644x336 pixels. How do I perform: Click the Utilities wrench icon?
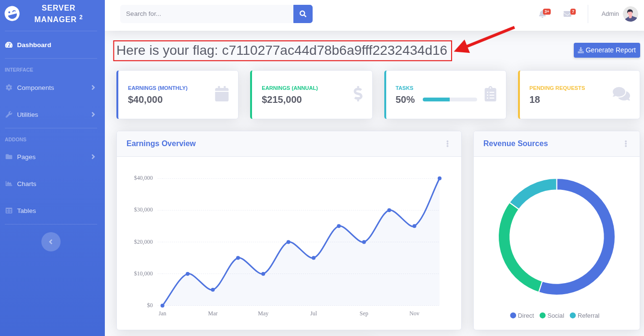(x=9, y=114)
